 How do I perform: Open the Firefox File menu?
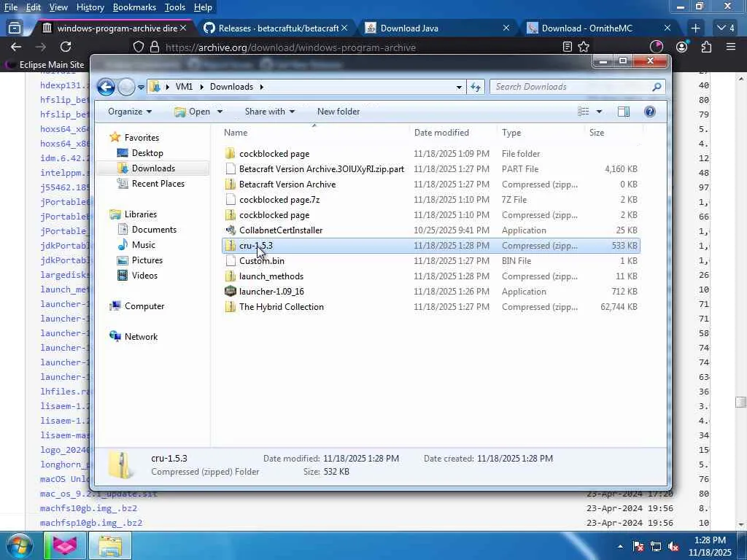pyautogui.click(x=10, y=7)
